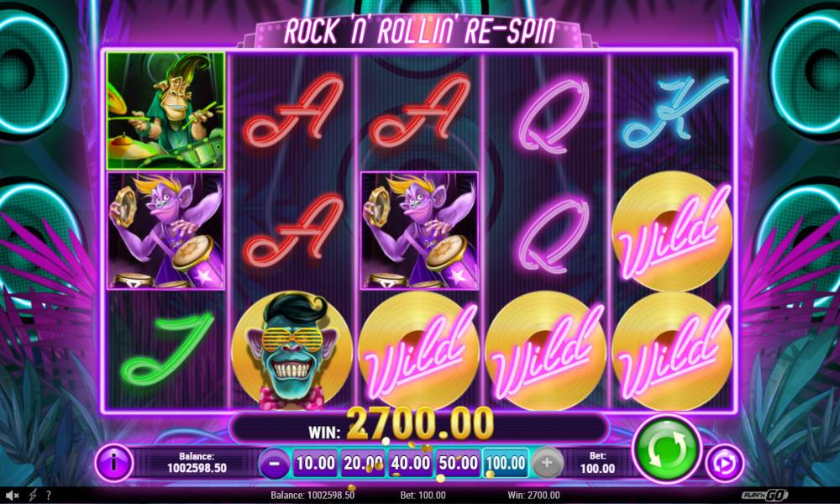Toggle the lightning fast play icon
The image size is (840, 504).
[32, 496]
